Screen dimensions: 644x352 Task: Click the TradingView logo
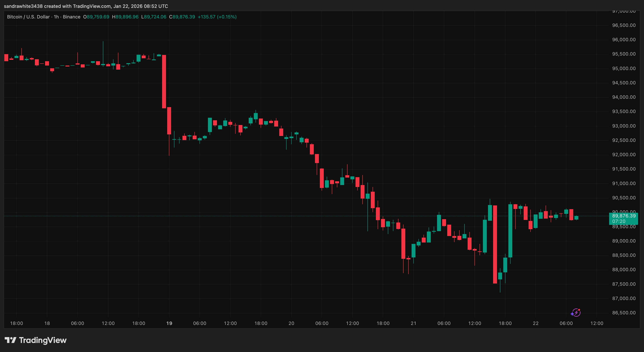click(x=36, y=340)
